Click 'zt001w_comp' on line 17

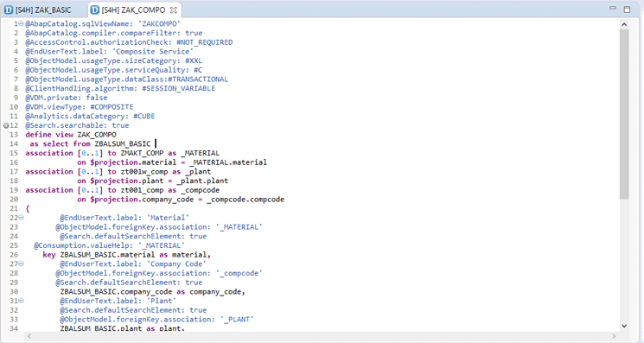click(x=144, y=171)
